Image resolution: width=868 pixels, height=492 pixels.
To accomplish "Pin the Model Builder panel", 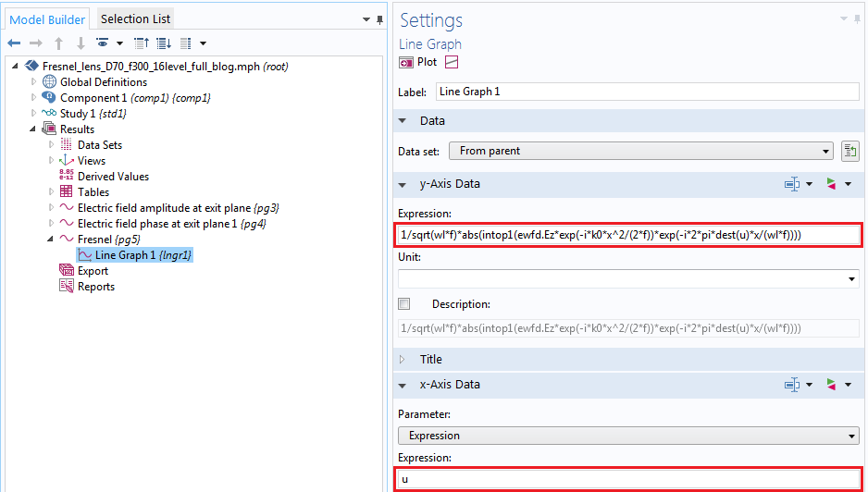I will 379,19.
